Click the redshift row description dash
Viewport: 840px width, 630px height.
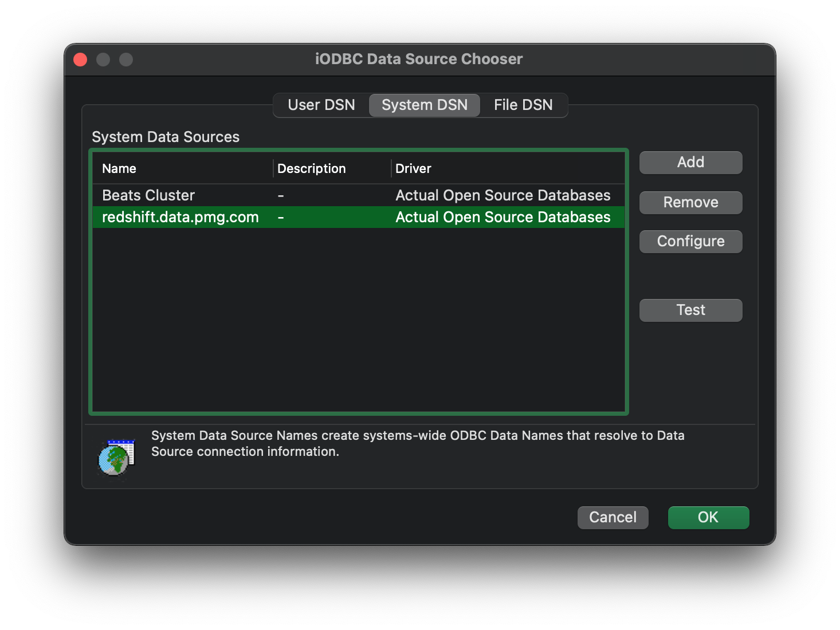point(281,218)
